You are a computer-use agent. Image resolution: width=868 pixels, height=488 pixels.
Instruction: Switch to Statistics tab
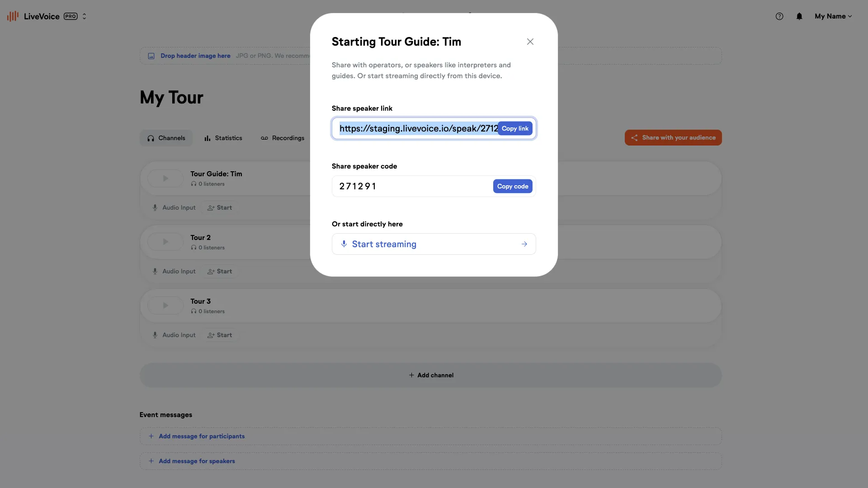223,138
